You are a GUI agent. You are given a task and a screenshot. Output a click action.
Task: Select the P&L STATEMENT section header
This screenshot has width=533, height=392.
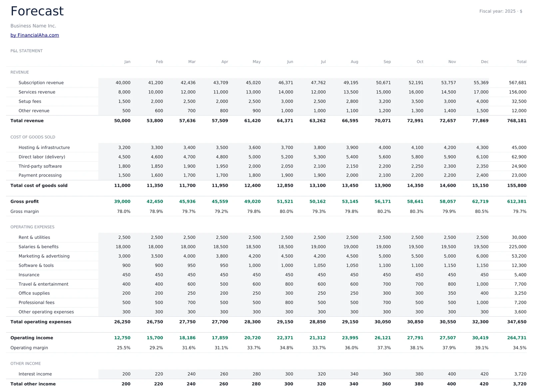(26, 51)
